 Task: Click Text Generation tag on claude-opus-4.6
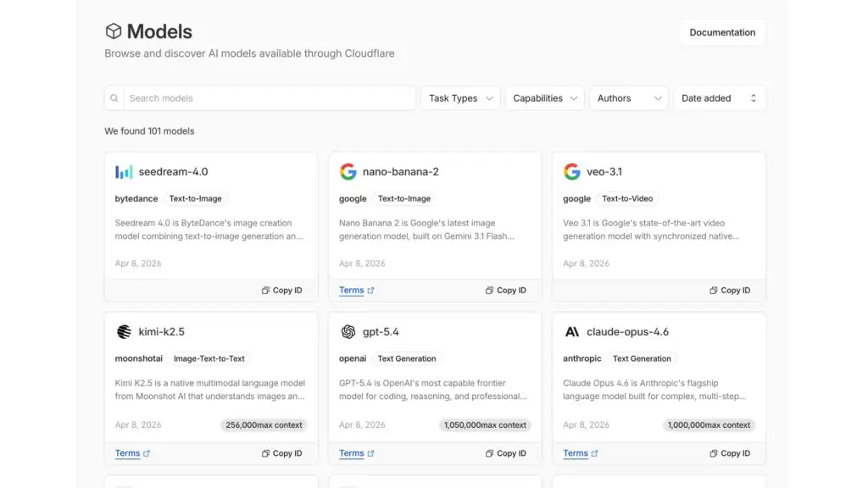(x=642, y=358)
